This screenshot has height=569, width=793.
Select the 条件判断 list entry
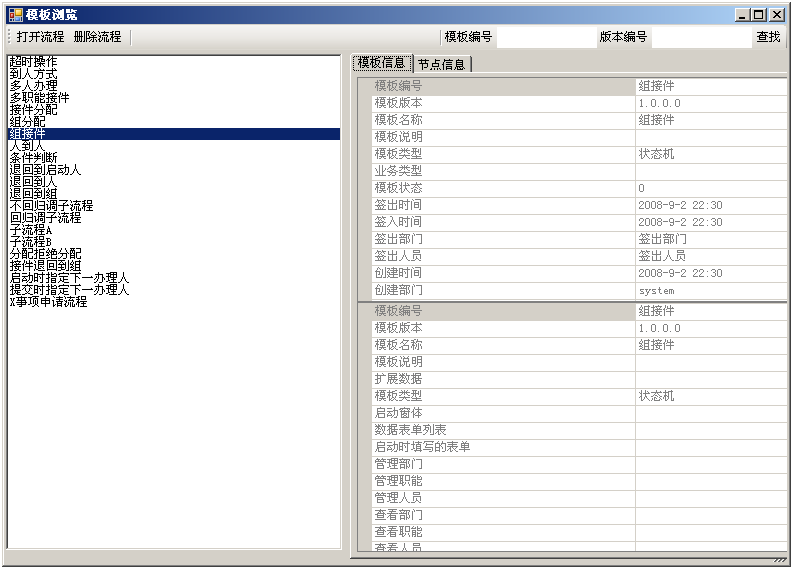(33, 158)
